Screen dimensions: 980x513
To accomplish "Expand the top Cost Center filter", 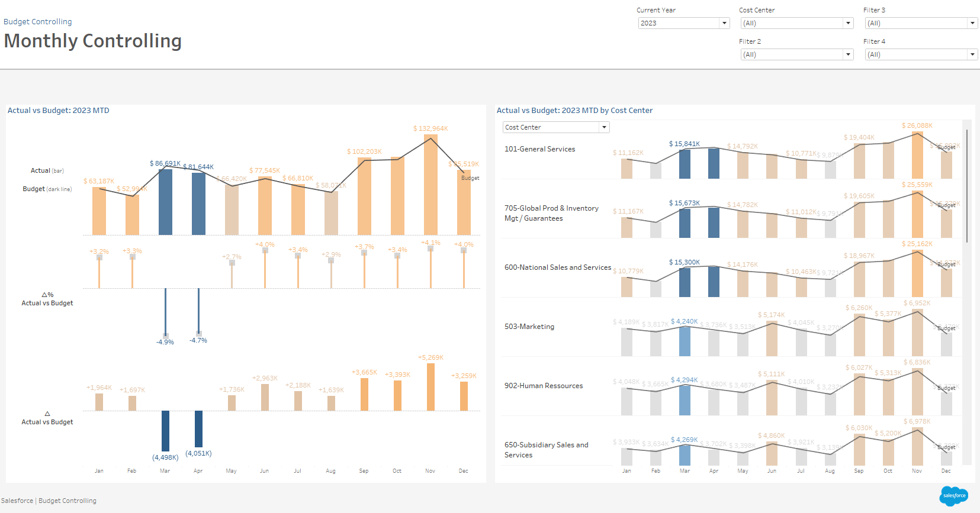I will 796,23.
